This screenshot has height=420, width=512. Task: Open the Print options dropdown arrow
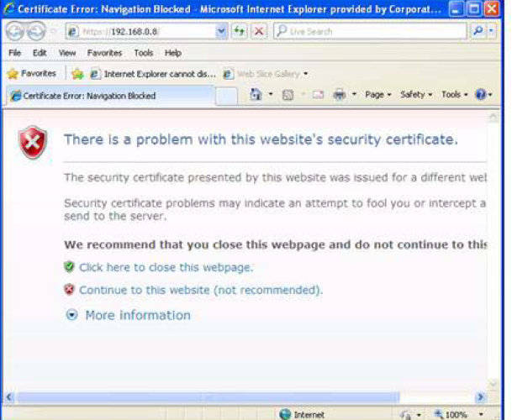354,95
